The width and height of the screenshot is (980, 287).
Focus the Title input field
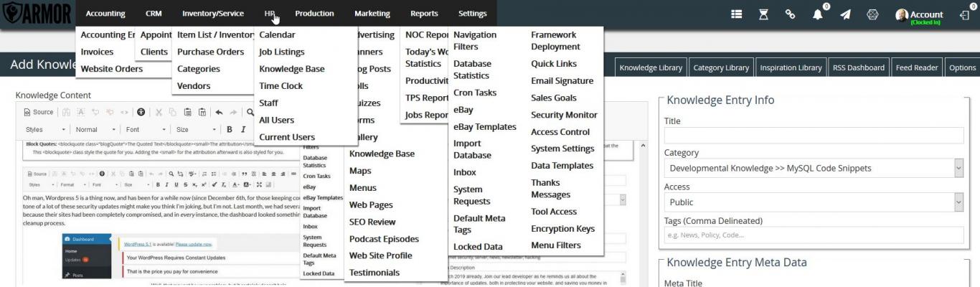pyautogui.click(x=814, y=136)
